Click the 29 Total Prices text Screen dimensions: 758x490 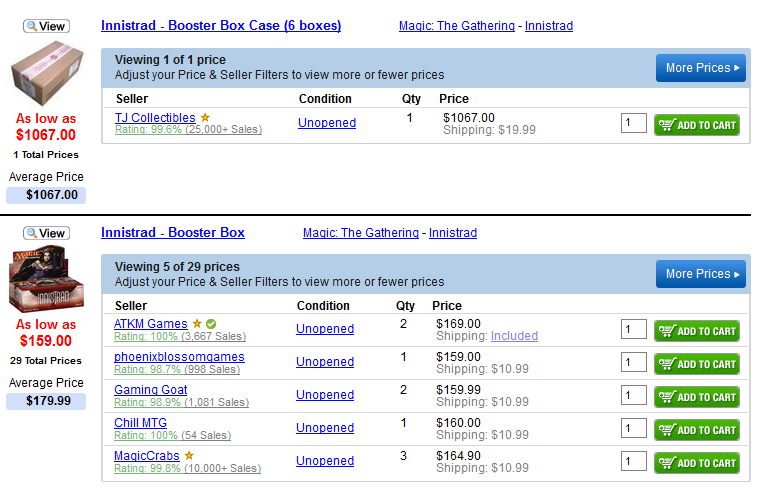pos(46,360)
